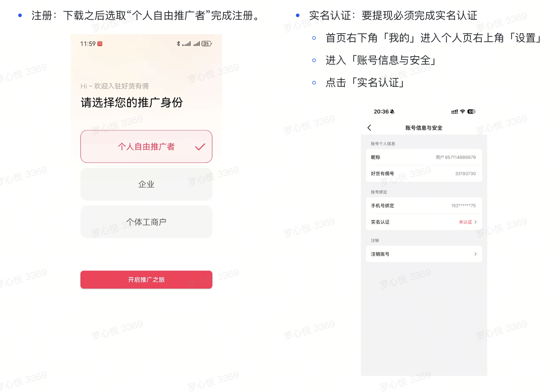Select the 个体工商户 identity option

(146, 222)
